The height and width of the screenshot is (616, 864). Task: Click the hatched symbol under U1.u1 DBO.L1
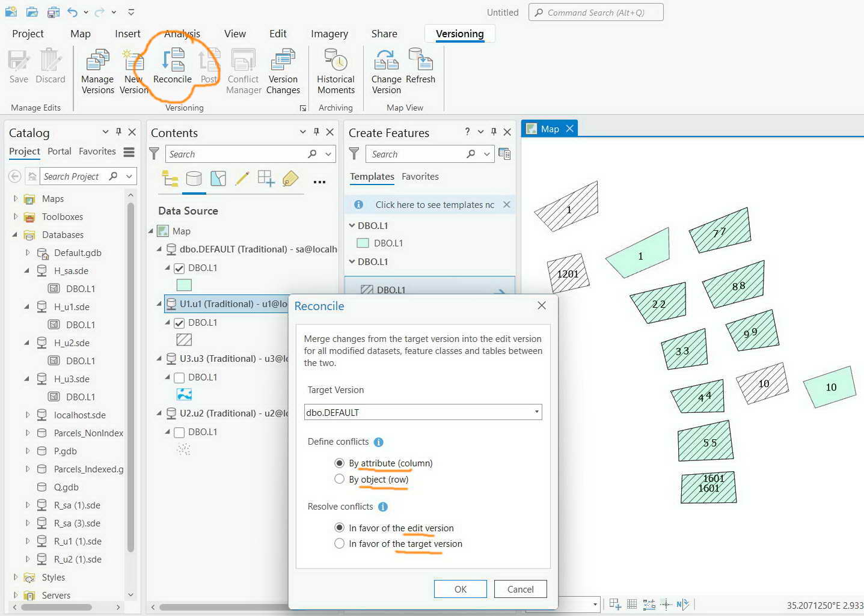pyautogui.click(x=184, y=340)
